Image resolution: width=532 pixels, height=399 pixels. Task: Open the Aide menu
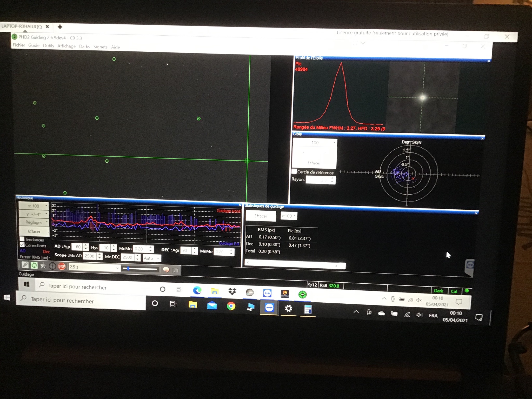pyautogui.click(x=115, y=47)
